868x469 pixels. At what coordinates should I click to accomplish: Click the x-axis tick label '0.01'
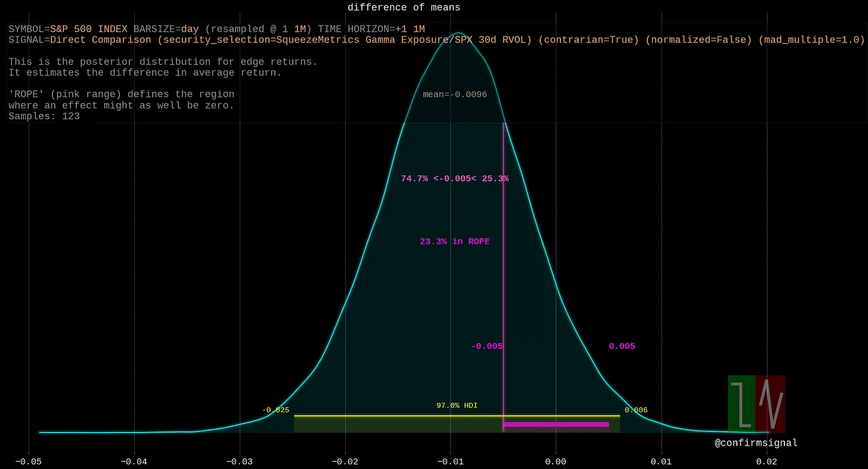(662, 461)
